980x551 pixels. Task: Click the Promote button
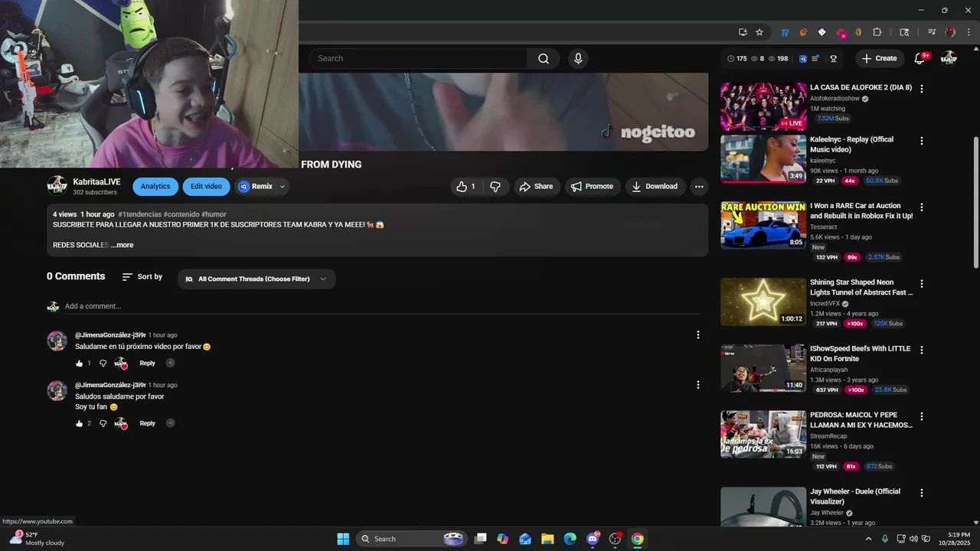pos(593,186)
